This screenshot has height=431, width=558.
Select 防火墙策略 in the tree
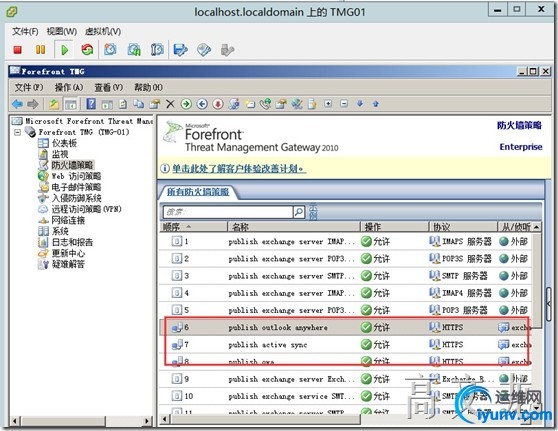click(72, 165)
